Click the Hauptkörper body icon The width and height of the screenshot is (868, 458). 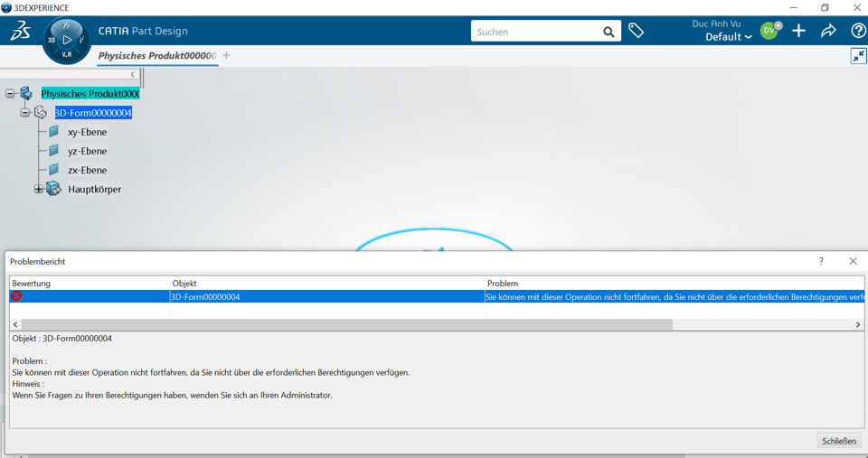tap(53, 189)
